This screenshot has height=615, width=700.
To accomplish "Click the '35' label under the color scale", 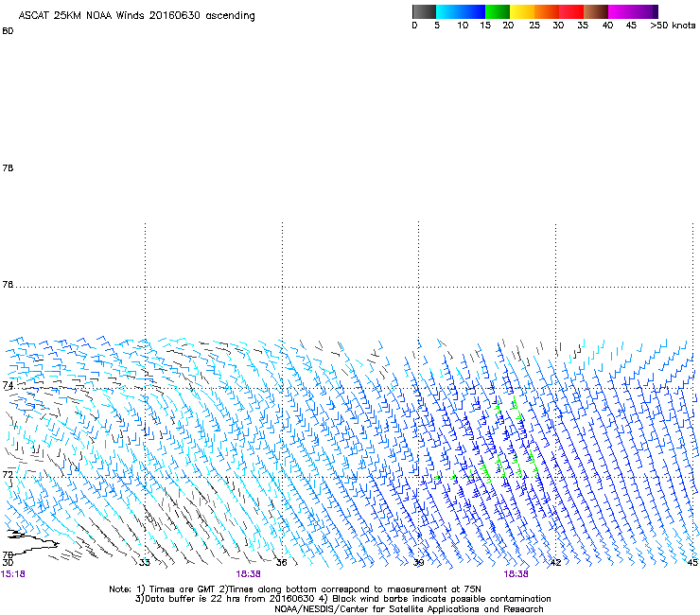I will (583, 26).
